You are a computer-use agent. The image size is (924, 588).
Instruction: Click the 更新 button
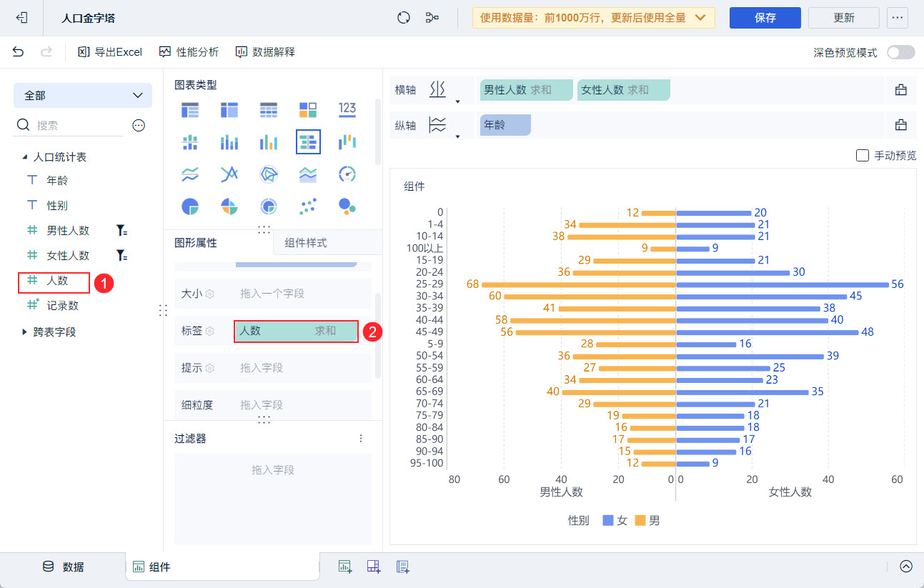coord(844,18)
